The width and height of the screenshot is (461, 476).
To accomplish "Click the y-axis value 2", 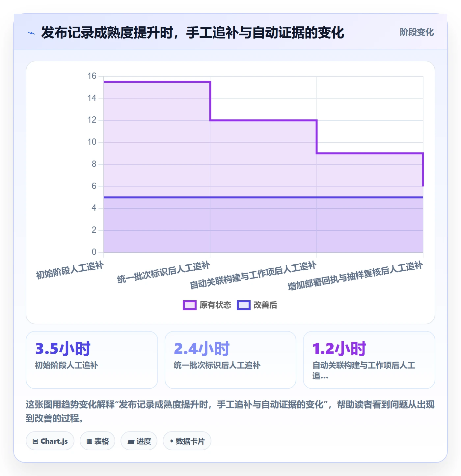I will coord(94,230).
